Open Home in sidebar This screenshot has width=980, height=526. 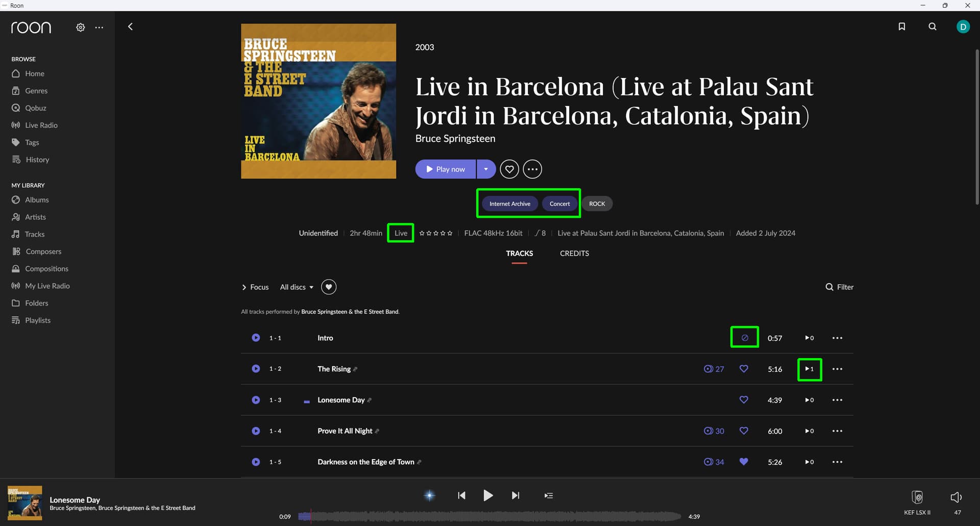pos(35,73)
